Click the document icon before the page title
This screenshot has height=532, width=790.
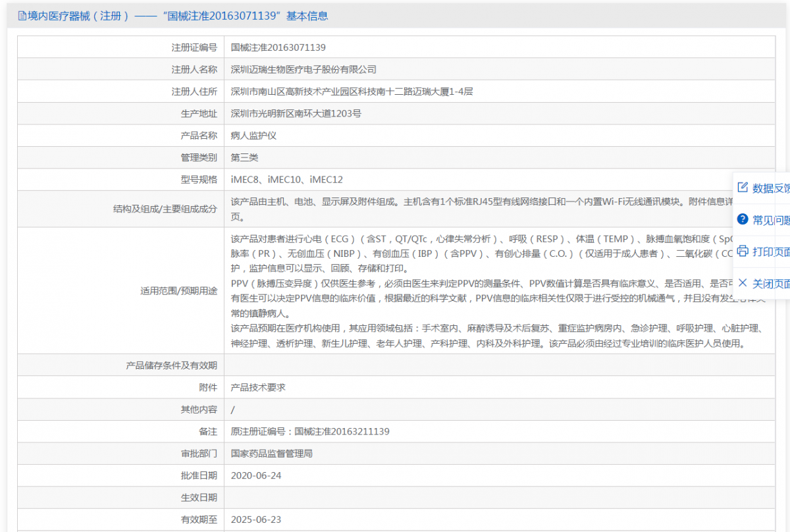pyautogui.click(x=22, y=16)
